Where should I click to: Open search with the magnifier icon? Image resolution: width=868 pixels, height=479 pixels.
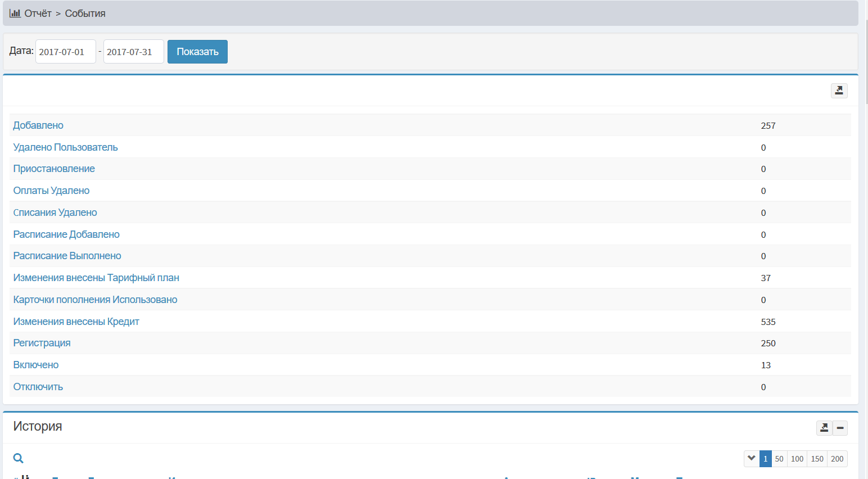coord(19,458)
